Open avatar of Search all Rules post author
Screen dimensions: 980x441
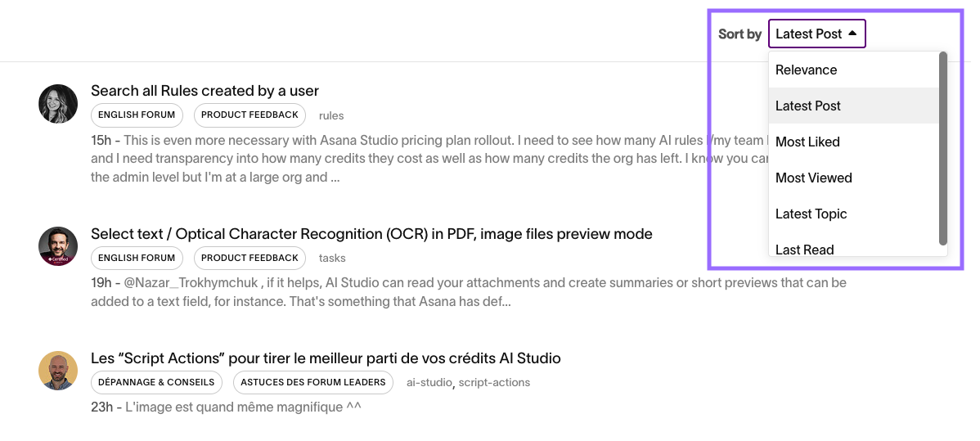(58, 104)
